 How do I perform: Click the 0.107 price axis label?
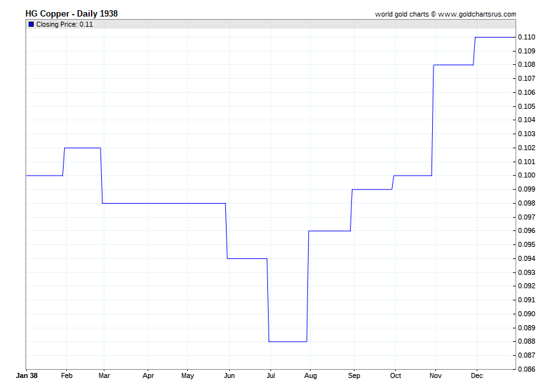click(x=526, y=79)
